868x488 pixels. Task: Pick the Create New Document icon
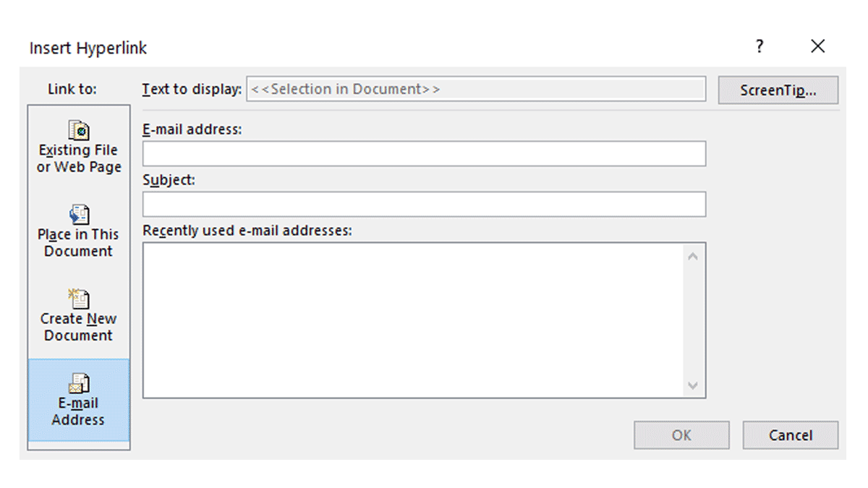pyautogui.click(x=78, y=298)
